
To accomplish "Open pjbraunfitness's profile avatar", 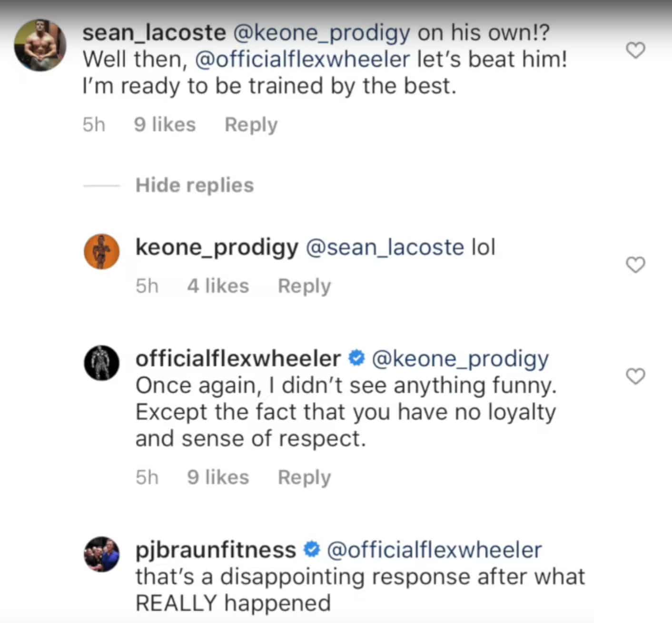I will pos(101,554).
